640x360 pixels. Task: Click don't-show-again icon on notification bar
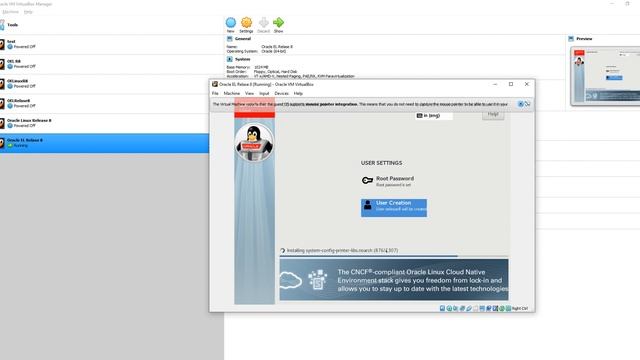527,104
